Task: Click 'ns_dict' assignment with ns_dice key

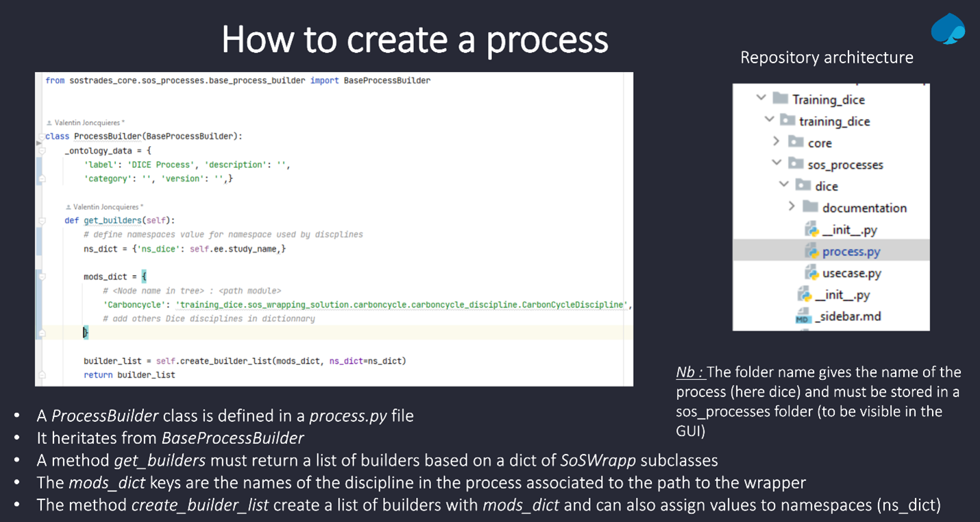Action: pyautogui.click(x=184, y=248)
